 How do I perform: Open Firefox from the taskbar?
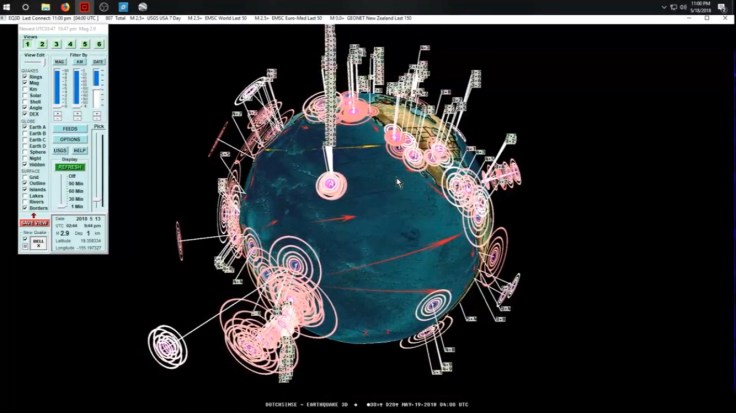pyautogui.click(x=65, y=6)
